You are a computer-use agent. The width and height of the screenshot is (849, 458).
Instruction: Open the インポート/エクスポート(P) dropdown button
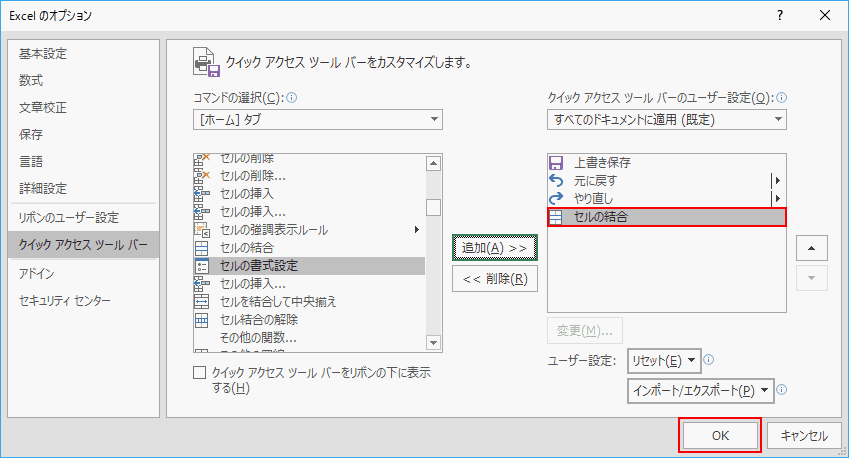tap(701, 390)
